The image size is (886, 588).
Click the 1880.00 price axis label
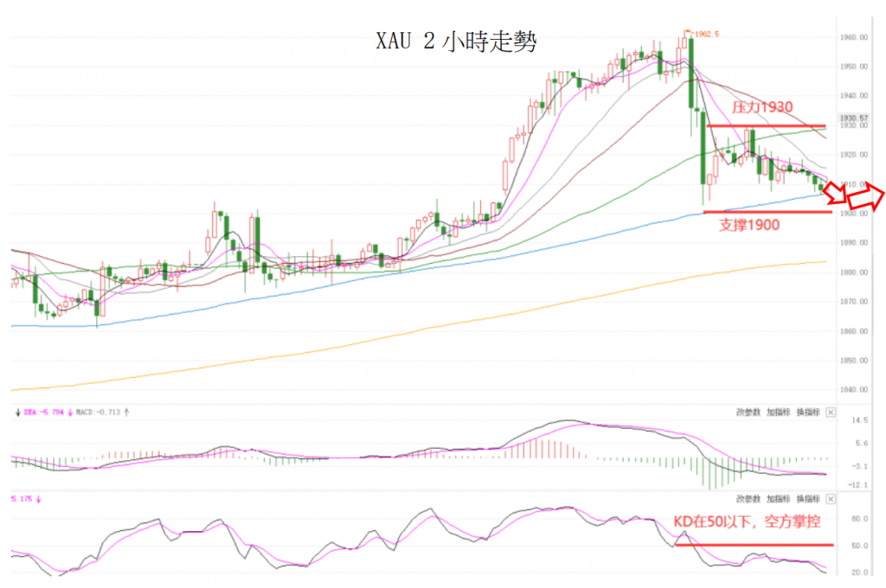[854, 272]
